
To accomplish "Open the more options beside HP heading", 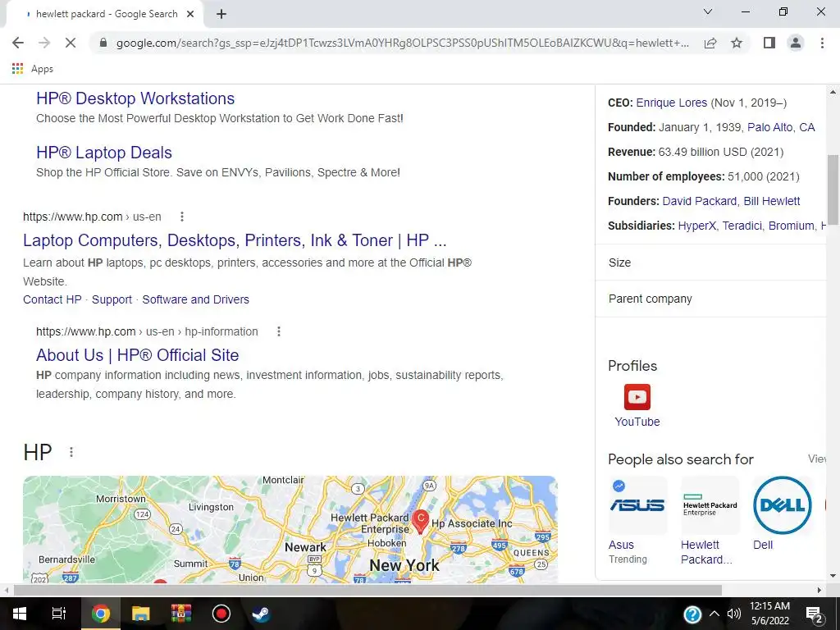I will coord(71,452).
